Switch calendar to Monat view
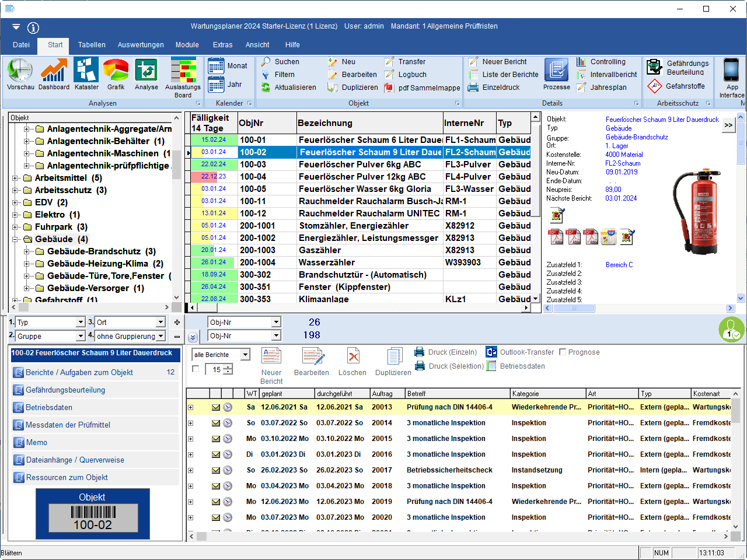747x560 pixels. pos(228,66)
